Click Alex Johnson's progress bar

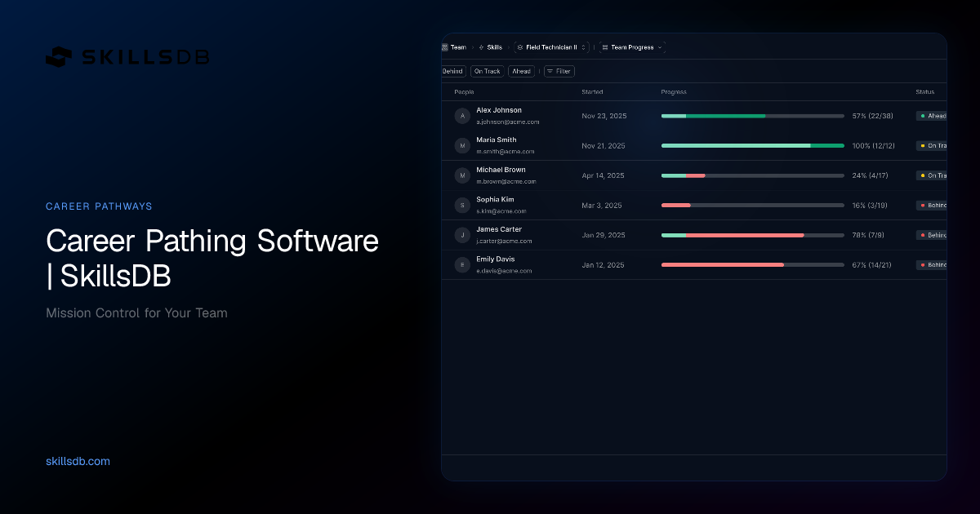pyautogui.click(x=752, y=116)
